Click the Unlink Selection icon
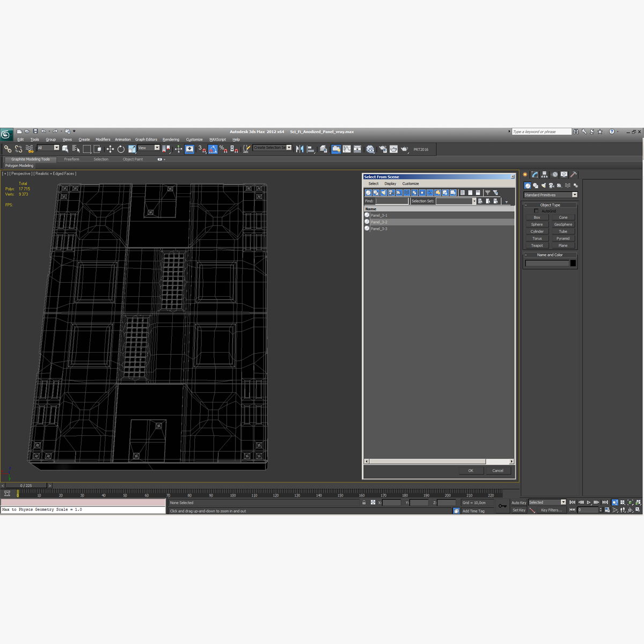 [x=18, y=149]
